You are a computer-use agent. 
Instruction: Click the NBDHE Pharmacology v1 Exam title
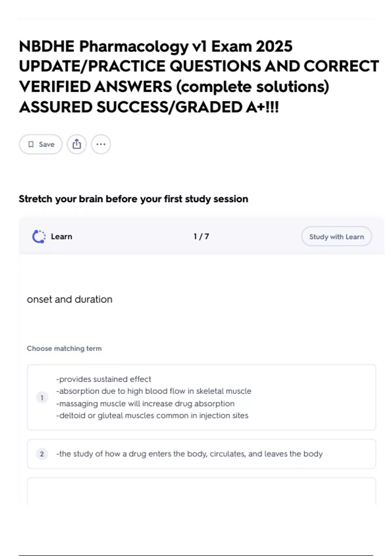[x=155, y=46]
